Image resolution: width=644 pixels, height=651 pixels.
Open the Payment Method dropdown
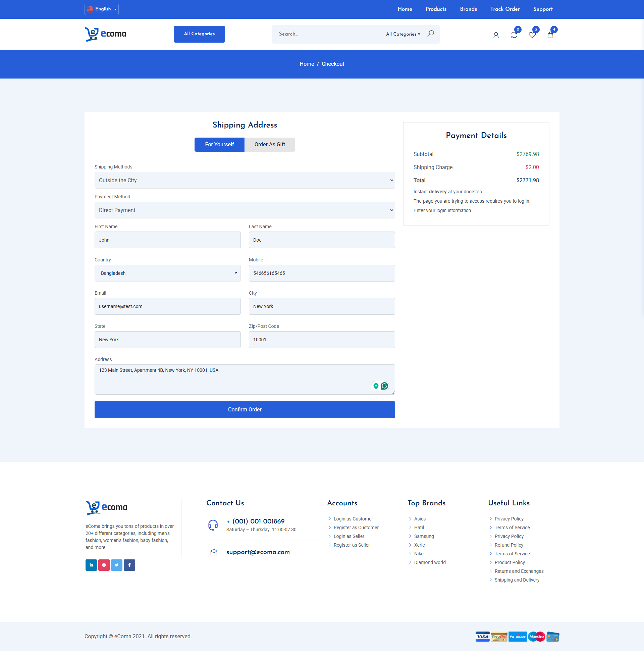pyautogui.click(x=245, y=210)
